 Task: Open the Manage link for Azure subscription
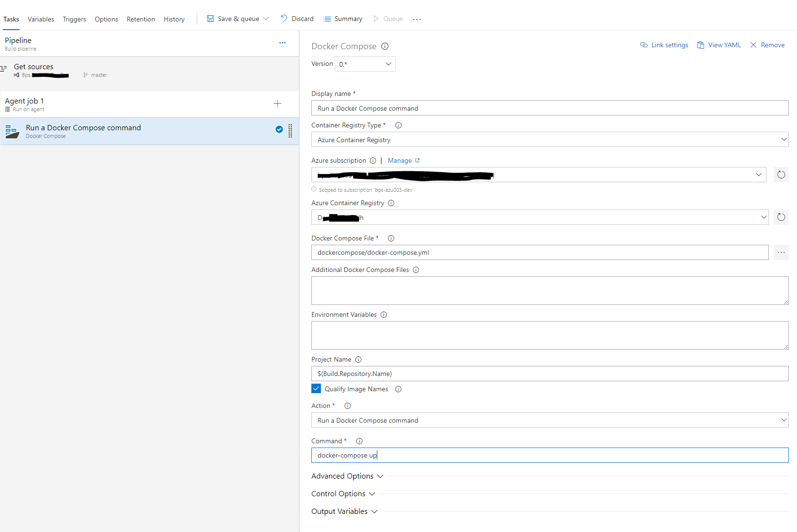[400, 160]
